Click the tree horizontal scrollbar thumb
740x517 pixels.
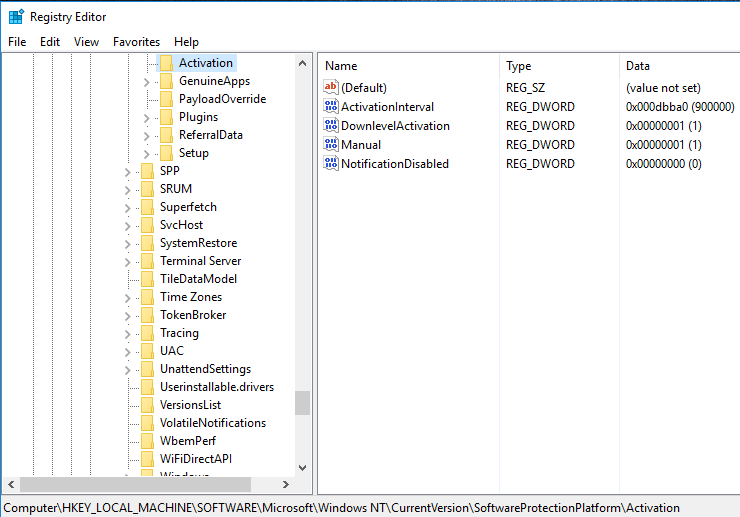pyautogui.click(x=135, y=484)
